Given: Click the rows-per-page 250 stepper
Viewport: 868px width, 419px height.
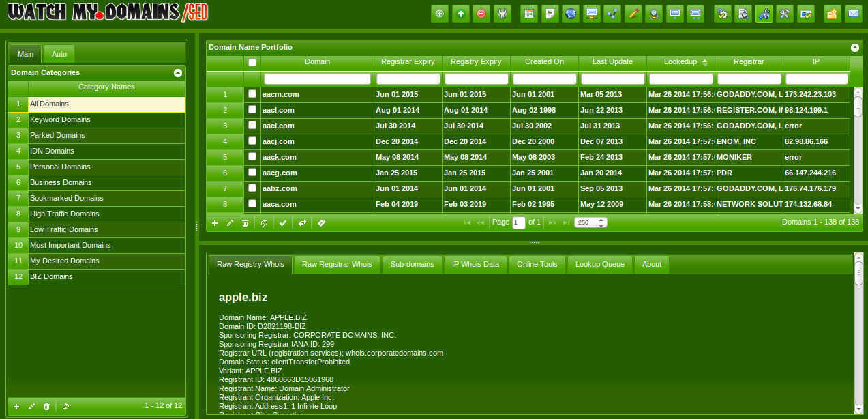Looking at the screenshot, I should 590,222.
